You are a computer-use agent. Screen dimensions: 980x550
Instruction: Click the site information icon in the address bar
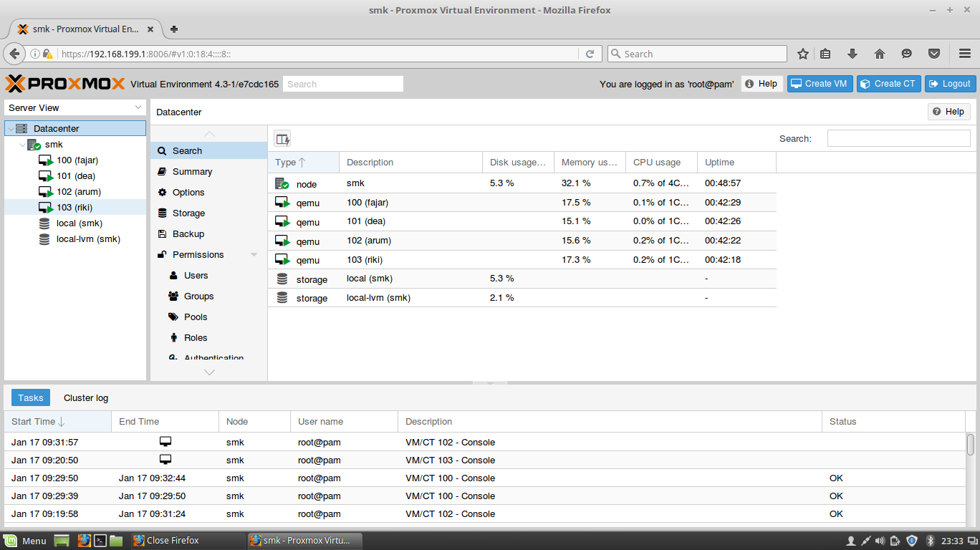tap(34, 54)
